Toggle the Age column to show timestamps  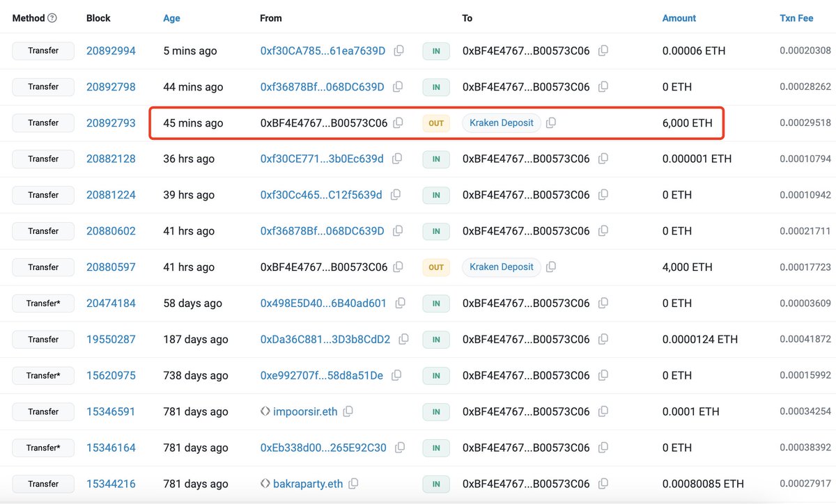point(171,17)
